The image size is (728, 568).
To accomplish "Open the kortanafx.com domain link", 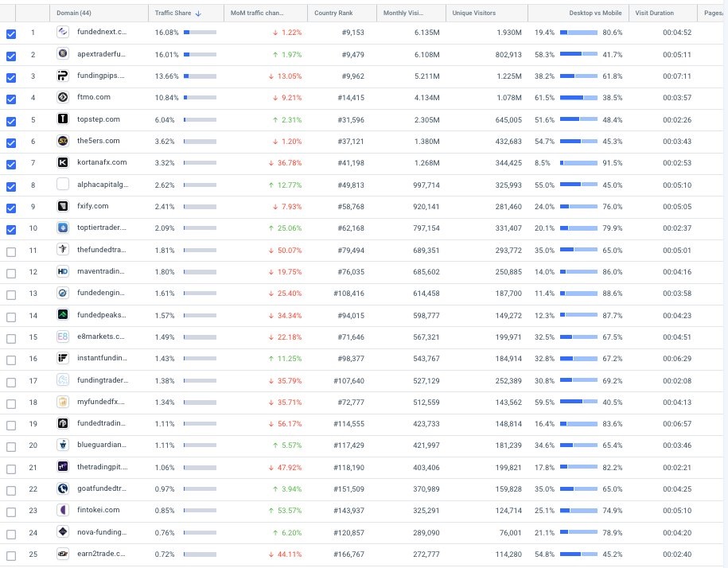I will click(102, 162).
